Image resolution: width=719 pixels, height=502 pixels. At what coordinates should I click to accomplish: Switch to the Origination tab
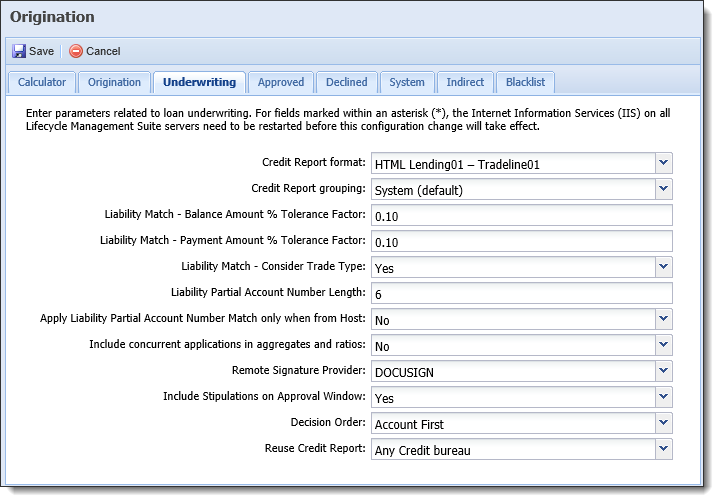tap(114, 83)
